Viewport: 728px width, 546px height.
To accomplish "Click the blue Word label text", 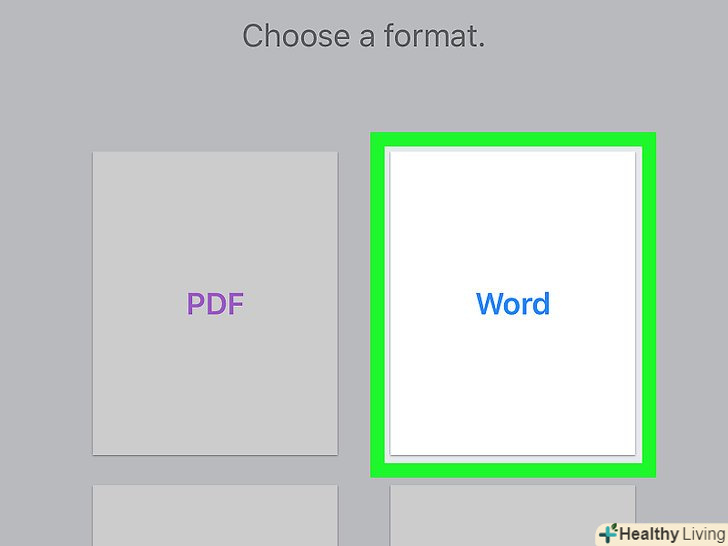I will click(x=512, y=304).
